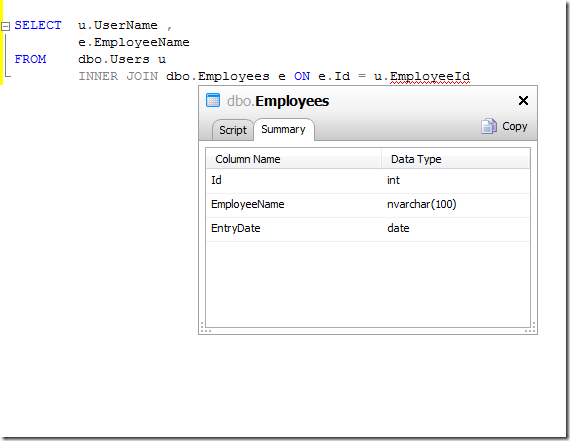Click dbo.Employees in the JOIN clause

218,76
